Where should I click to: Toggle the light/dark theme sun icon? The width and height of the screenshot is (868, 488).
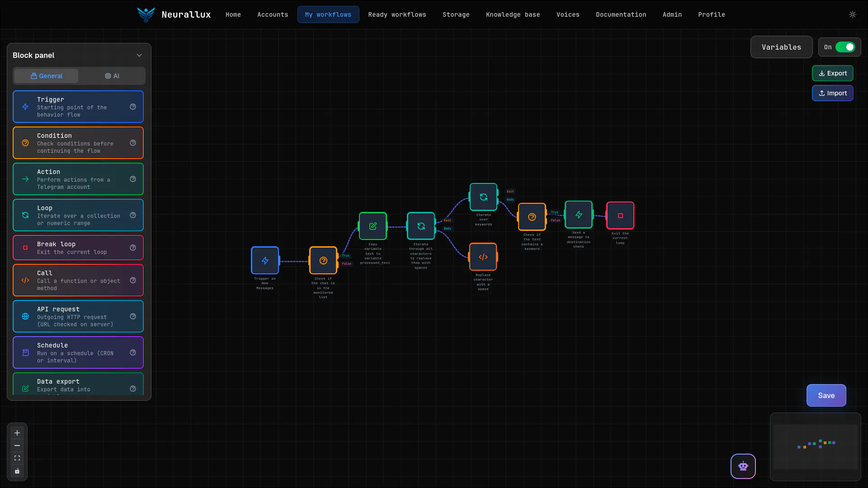point(853,14)
